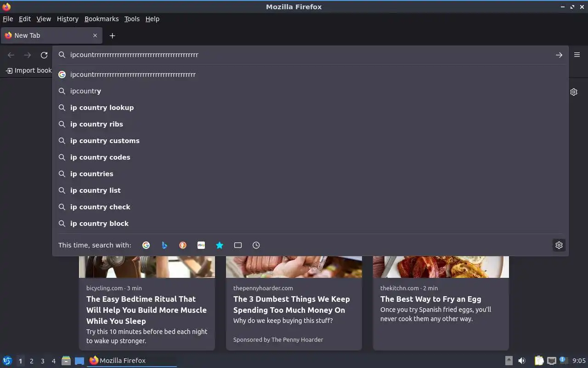Open The Best Way to Fry an Egg article
Screen dimensions: 588x368
click(x=441, y=304)
